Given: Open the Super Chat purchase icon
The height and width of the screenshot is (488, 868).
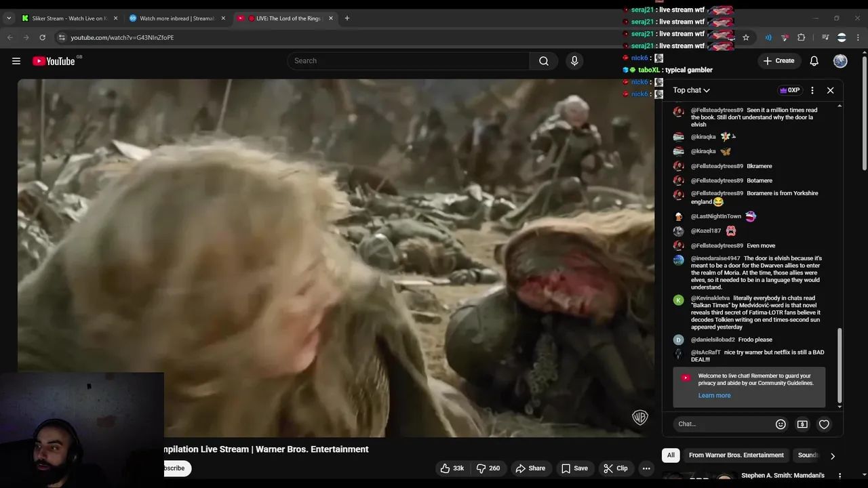Looking at the screenshot, I should (802, 424).
